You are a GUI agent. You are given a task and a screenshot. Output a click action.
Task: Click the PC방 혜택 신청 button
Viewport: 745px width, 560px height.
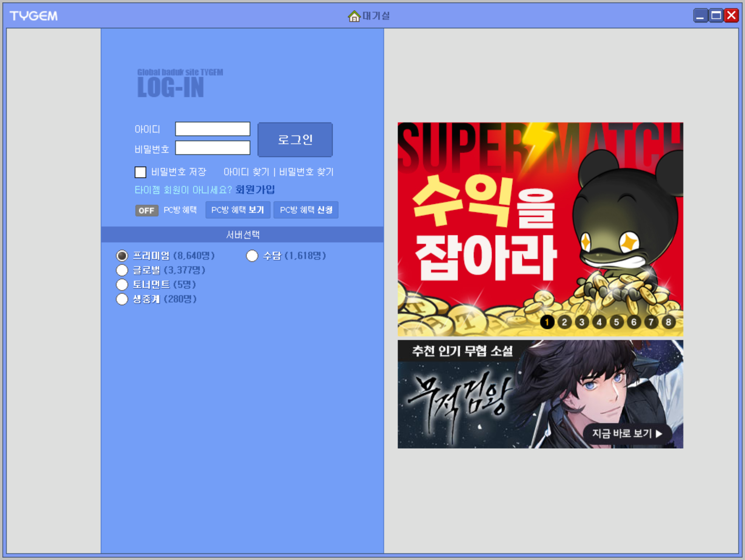[306, 210]
